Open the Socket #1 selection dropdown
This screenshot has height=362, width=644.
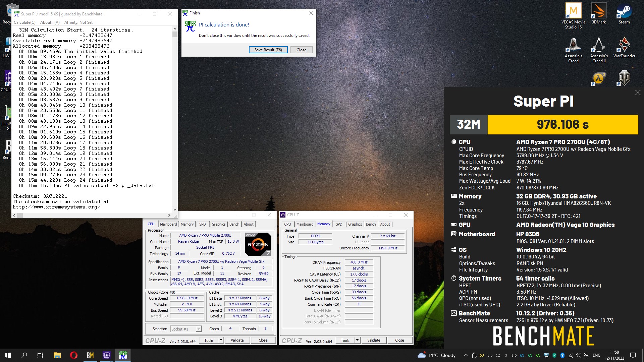click(x=186, y=329)
